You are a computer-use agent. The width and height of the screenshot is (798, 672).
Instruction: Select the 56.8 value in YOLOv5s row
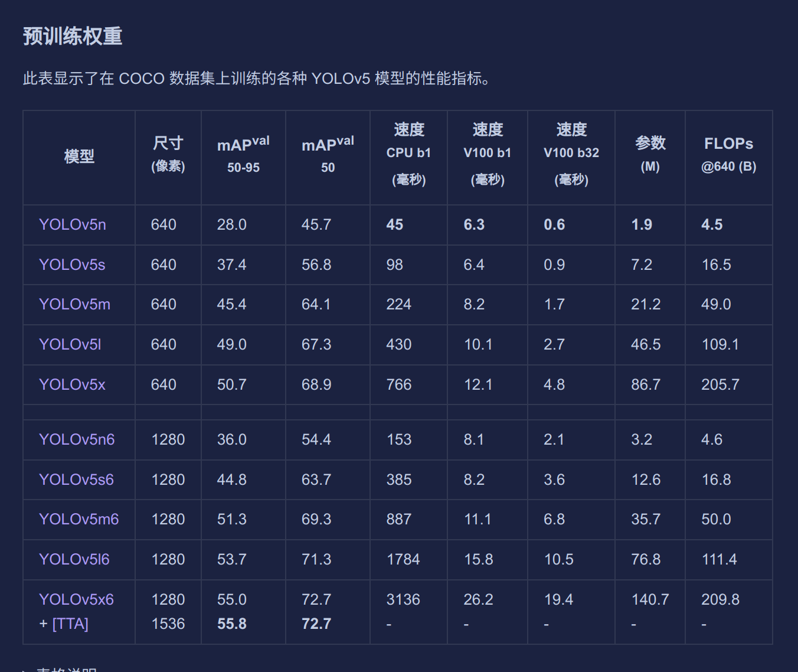[x=316, y=265]
